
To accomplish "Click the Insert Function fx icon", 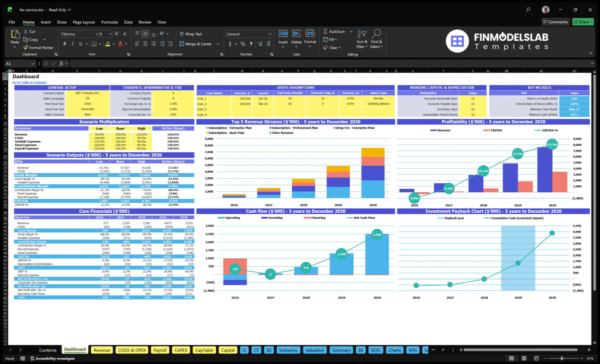I will [x=61, y=63].
